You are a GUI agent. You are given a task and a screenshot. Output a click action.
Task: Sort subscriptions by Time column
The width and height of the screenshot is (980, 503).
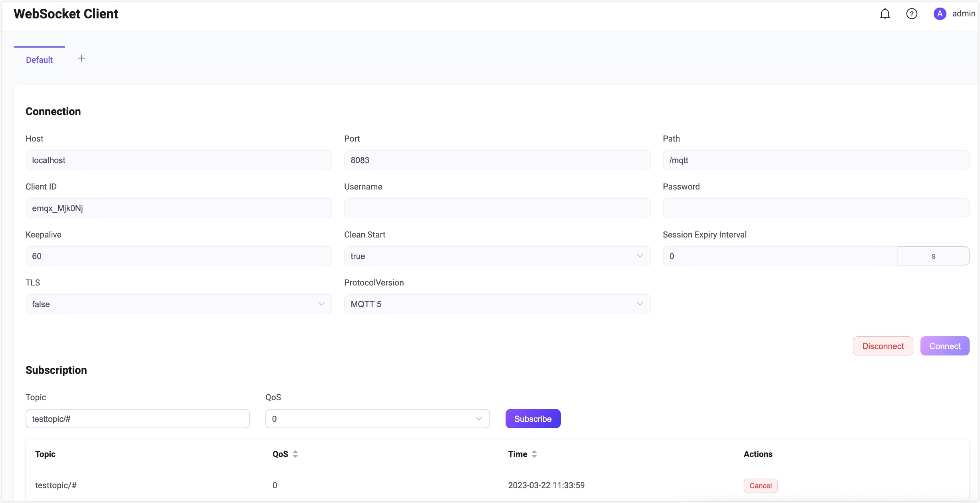(x=535, y=454)
